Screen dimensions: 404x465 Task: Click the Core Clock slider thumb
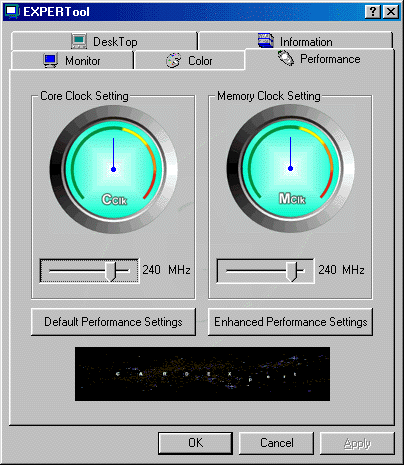coord(110,271)
